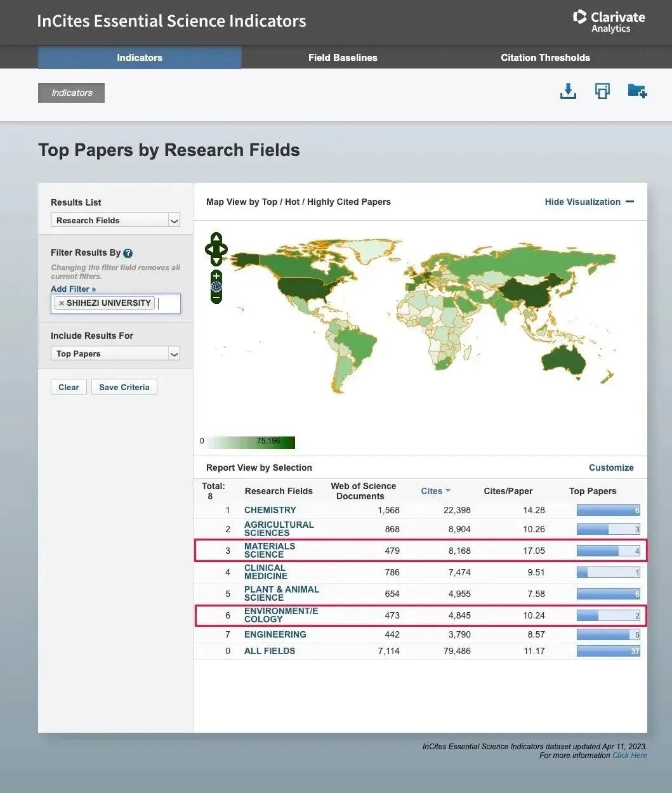The width and height of the screenshot is (672, 793).
Task: Switch to the Field Baselines tab
Action: (343, 58)
